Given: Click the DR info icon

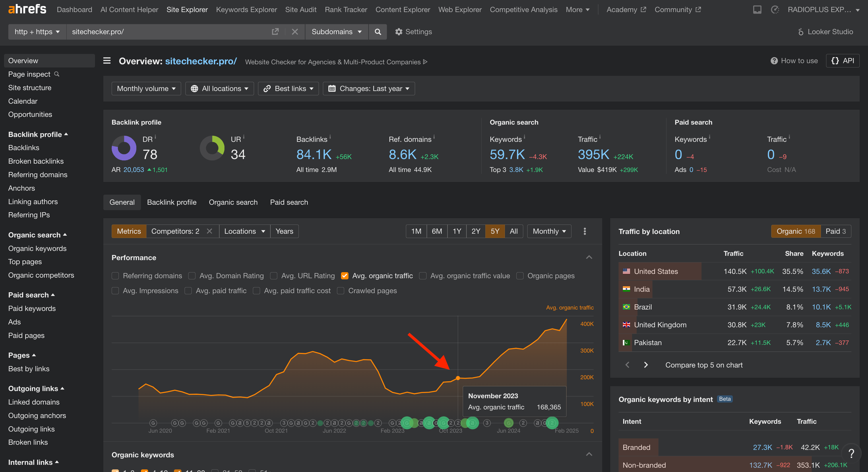Looking at the screenshot, I should tap(155, 137).
